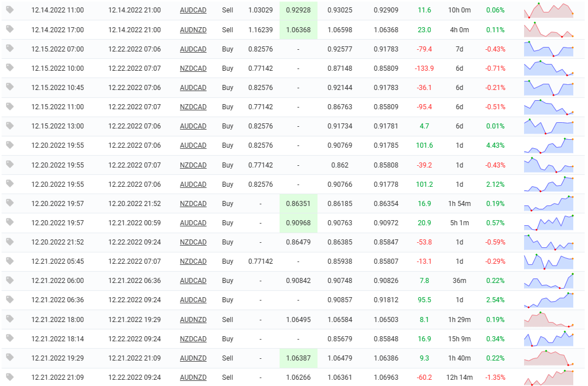Click the tag icon for the 12.21.2022 18:00 trade
Screen dimensions: 588x386
pos(10,319)
